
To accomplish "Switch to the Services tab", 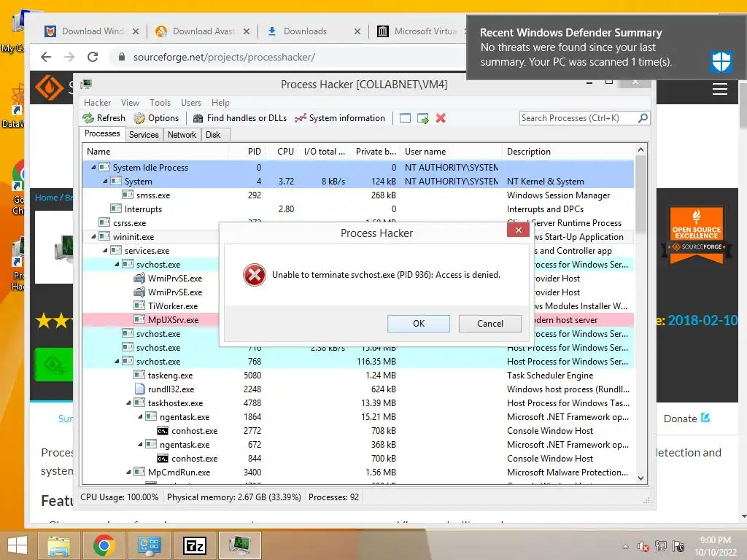I will point(144,135).
